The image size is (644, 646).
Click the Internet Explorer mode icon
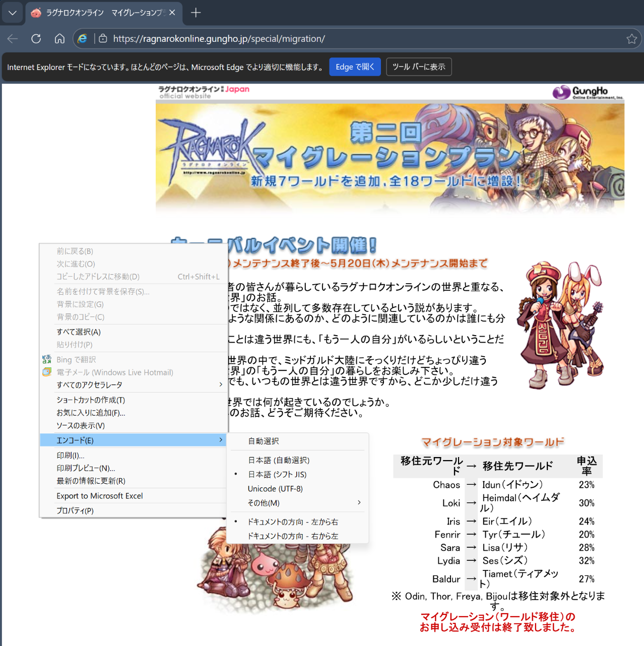tap(83, 39)
